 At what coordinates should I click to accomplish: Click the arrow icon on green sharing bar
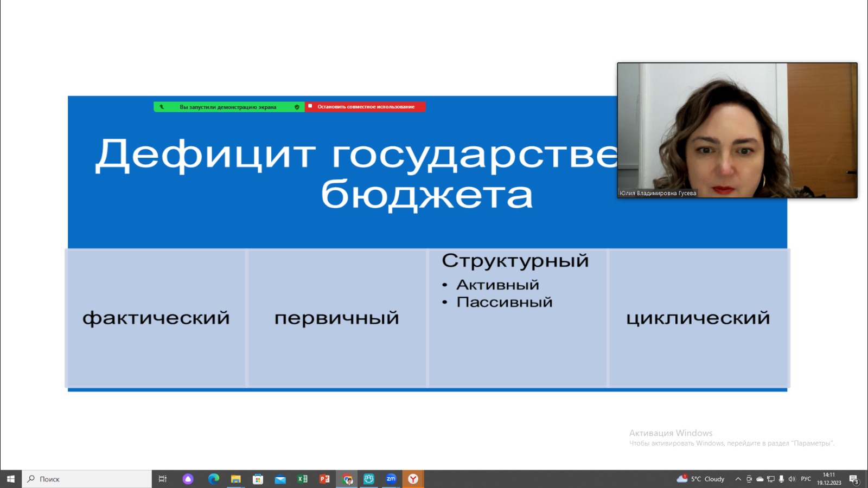click(x=162, y=107)
